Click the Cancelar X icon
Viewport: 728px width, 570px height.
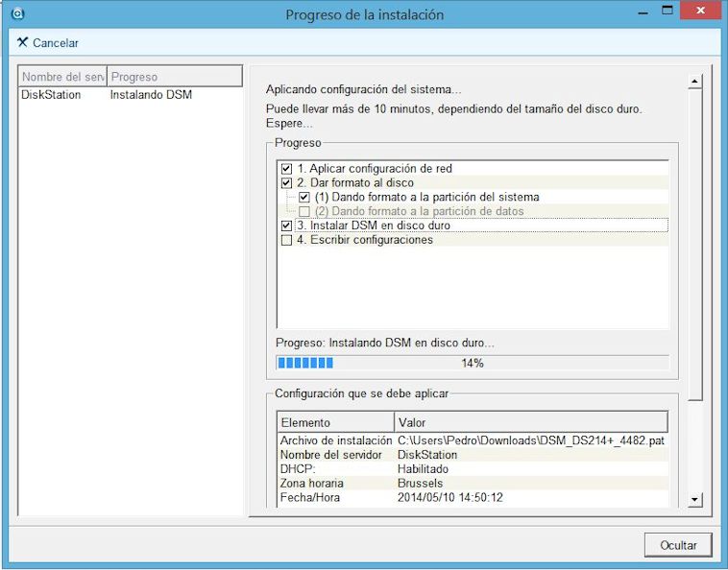[22, 42]
